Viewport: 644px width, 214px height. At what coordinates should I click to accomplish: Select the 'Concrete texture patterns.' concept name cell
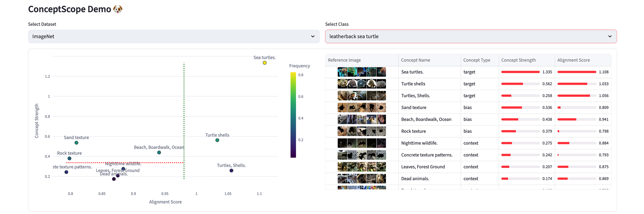click(429, 155)
